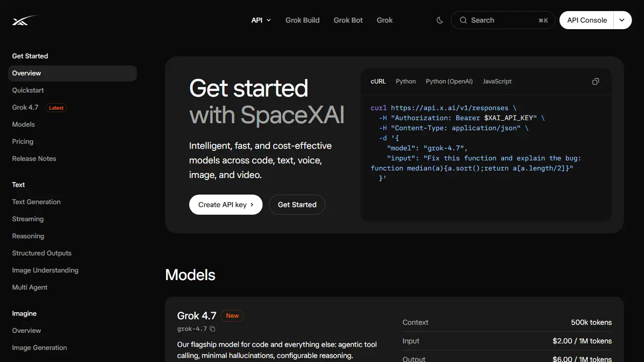Open the Quickstart page
This screenshot has height=362, width=644.
(28, 90)
